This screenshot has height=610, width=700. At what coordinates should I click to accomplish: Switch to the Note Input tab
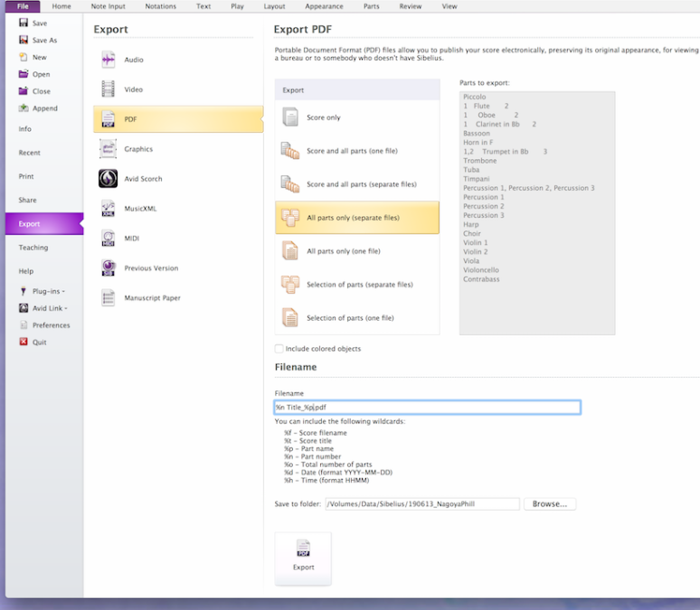tap(108, 6)
